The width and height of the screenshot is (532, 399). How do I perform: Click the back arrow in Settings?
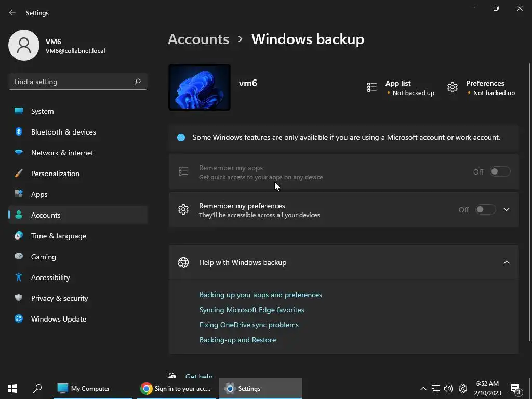click(12, 13)
